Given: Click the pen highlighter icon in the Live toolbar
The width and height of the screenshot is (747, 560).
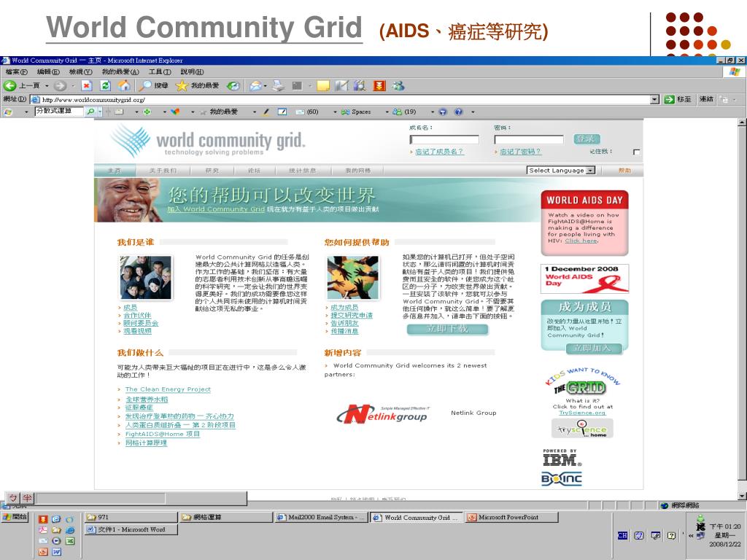Looking at the screenshot, I should pyautogui.click(x=266, y=112).
